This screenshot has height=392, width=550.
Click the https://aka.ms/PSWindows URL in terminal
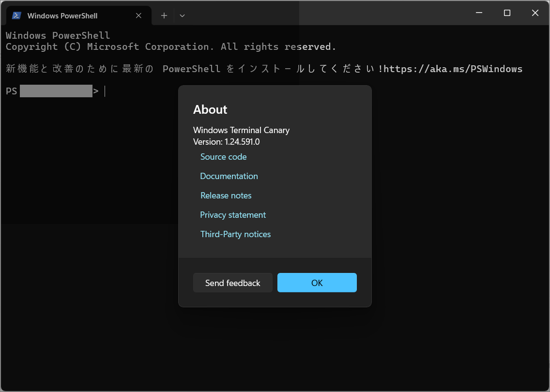point(453,69)
